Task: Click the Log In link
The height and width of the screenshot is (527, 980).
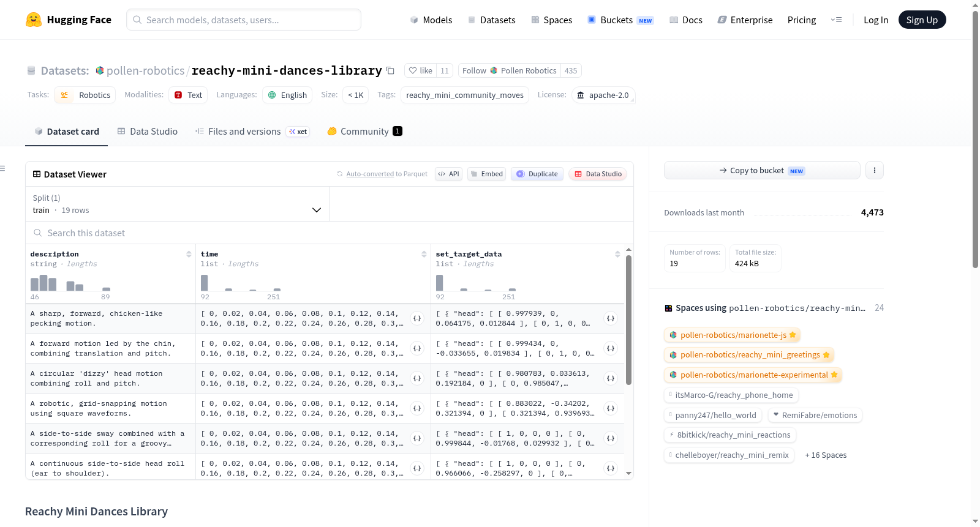Action: [x=876, y=20]
